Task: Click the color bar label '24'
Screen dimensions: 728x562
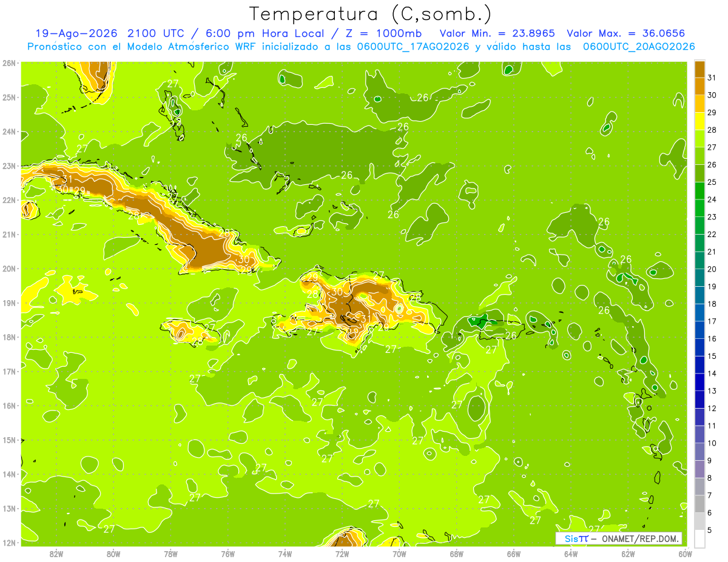Action: click(712, 199)
